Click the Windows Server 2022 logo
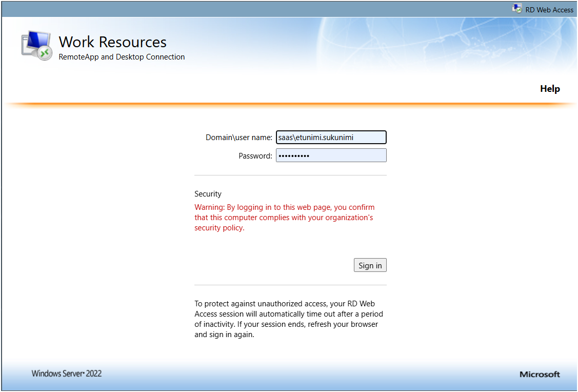Viewport: 578px width, 392px height. point(67,374)
